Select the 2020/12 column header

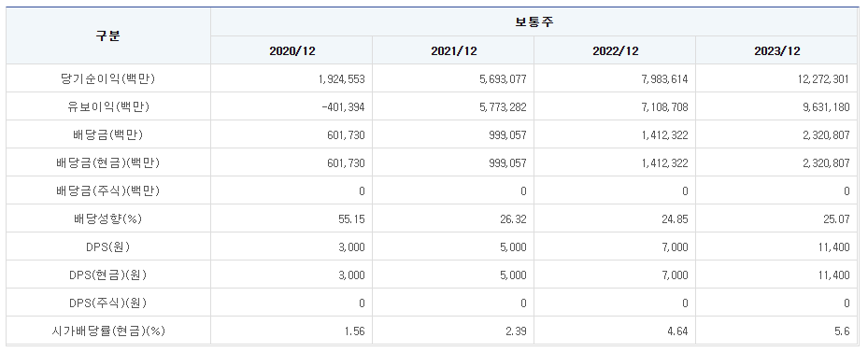coord(292,51)
